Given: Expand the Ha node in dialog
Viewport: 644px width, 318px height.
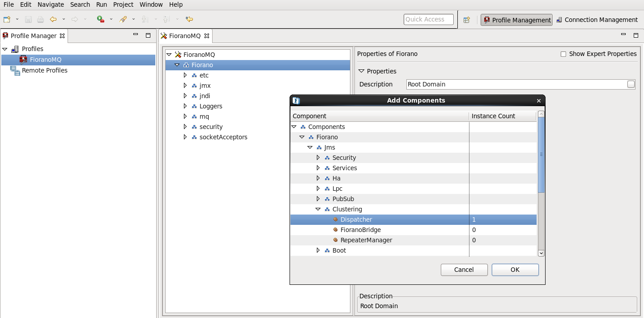Looking at the screenshot, I should [318, 178].
